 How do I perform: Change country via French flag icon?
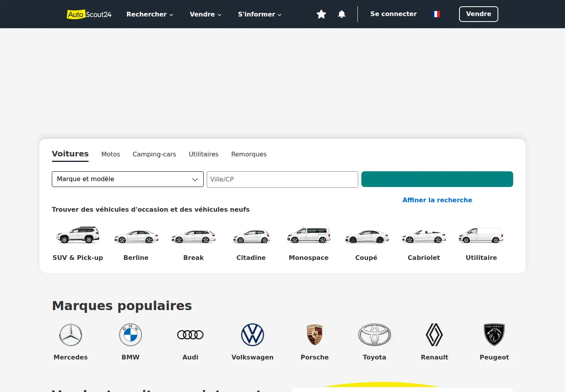click(436, 14)
